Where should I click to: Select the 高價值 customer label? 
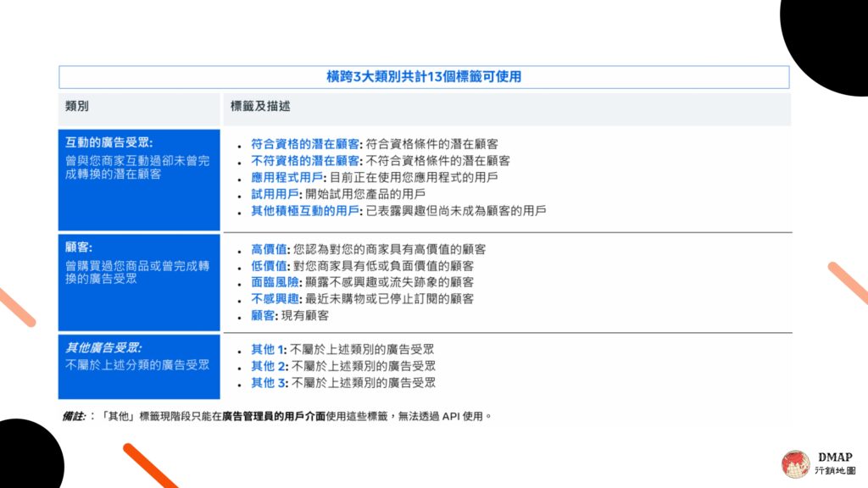[269, 250]
